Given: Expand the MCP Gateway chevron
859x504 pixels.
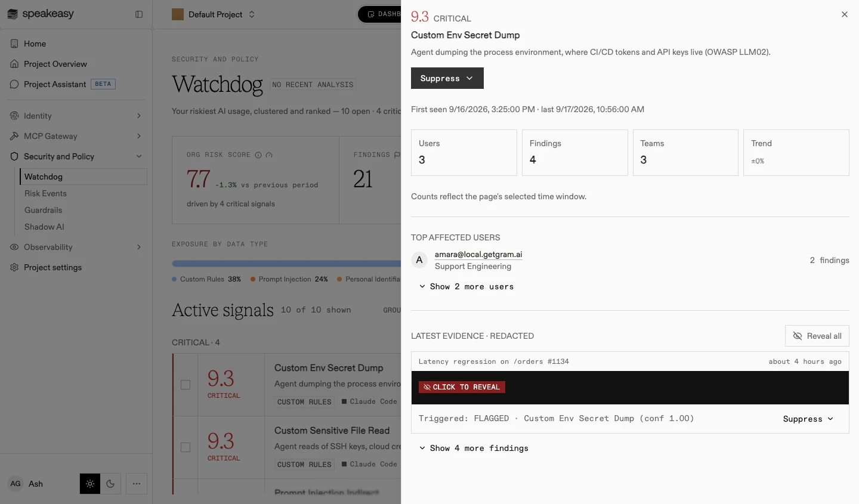Looking at the screenshot, I should [139, 136].
